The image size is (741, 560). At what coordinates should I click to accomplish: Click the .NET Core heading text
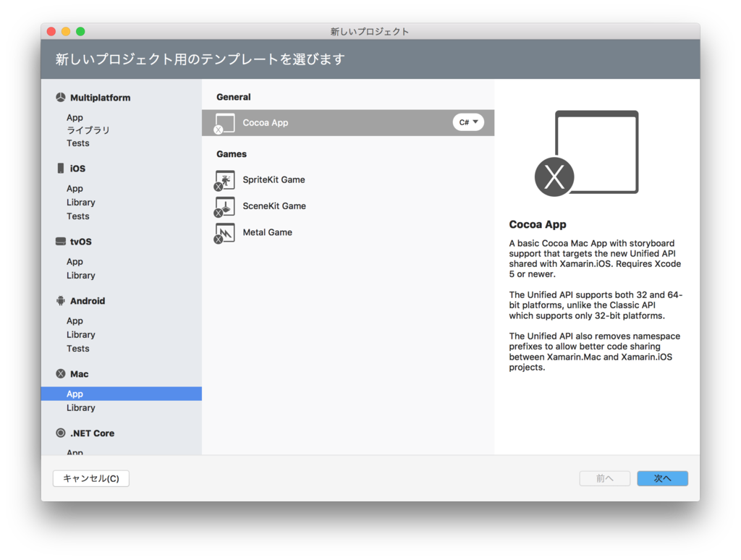(x=92, y=433)
